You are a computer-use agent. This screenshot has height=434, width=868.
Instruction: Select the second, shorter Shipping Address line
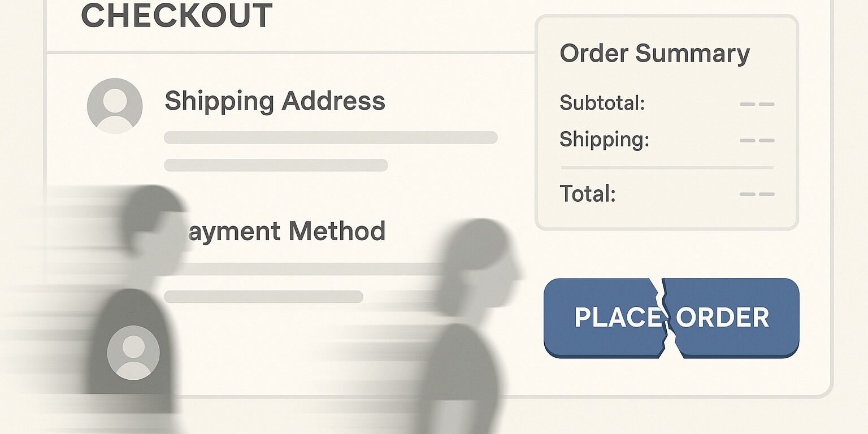(276, 165)
